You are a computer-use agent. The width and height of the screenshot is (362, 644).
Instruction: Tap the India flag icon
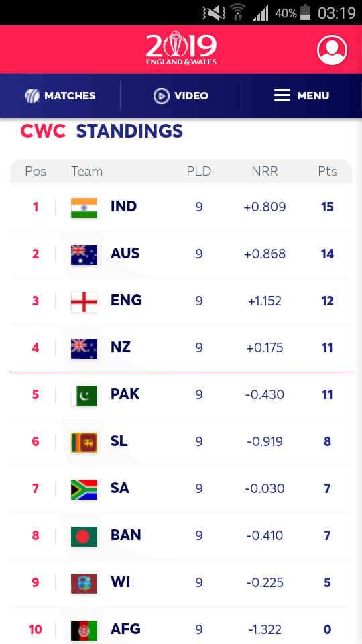pos(84,208)
